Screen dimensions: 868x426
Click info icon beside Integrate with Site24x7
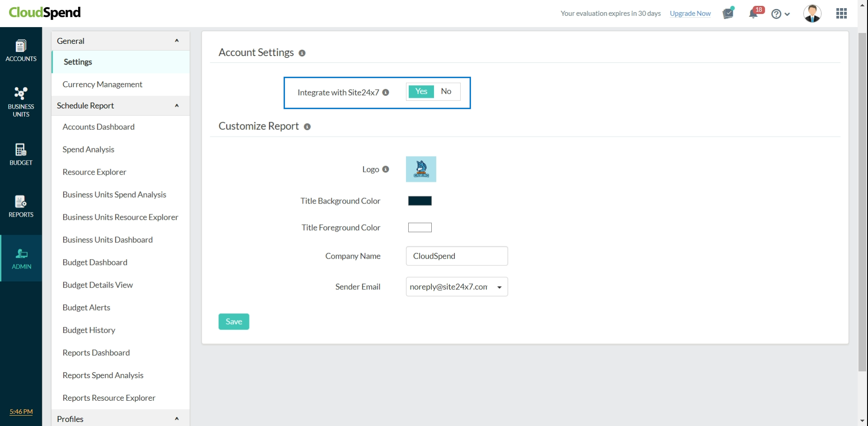click(386, 92)
